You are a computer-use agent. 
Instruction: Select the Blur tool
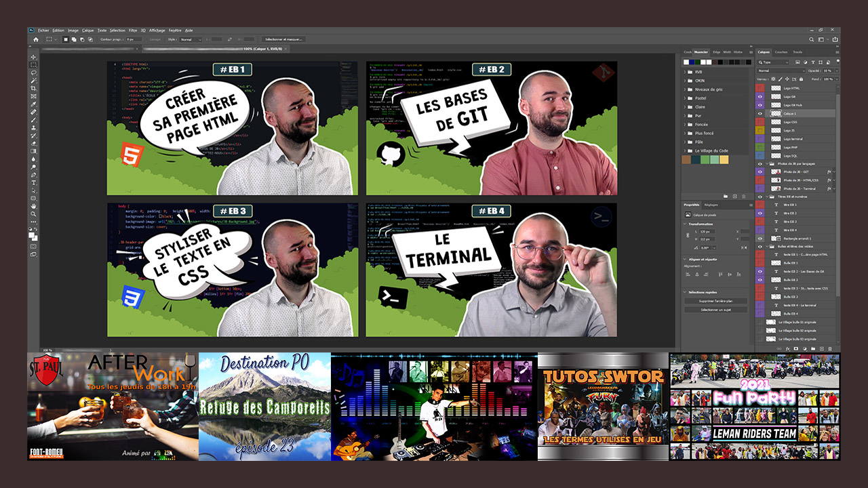pyautogui.click(x=33, y=159)
